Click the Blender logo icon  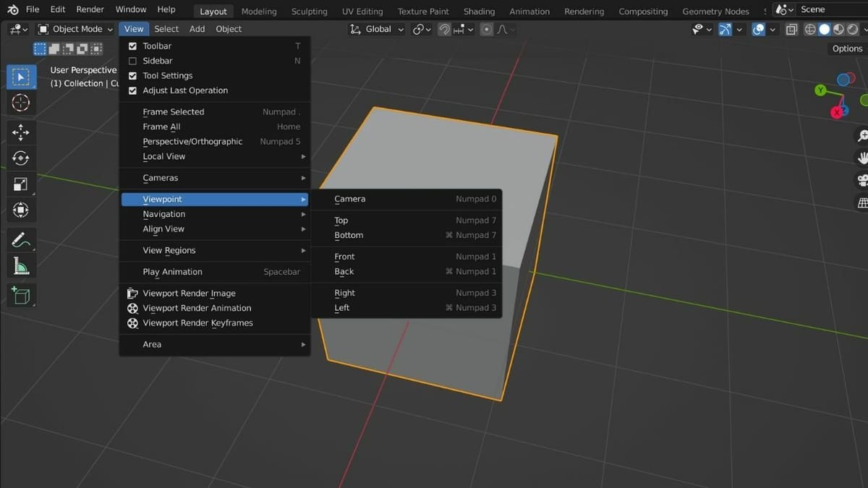(x=13, y=9)
